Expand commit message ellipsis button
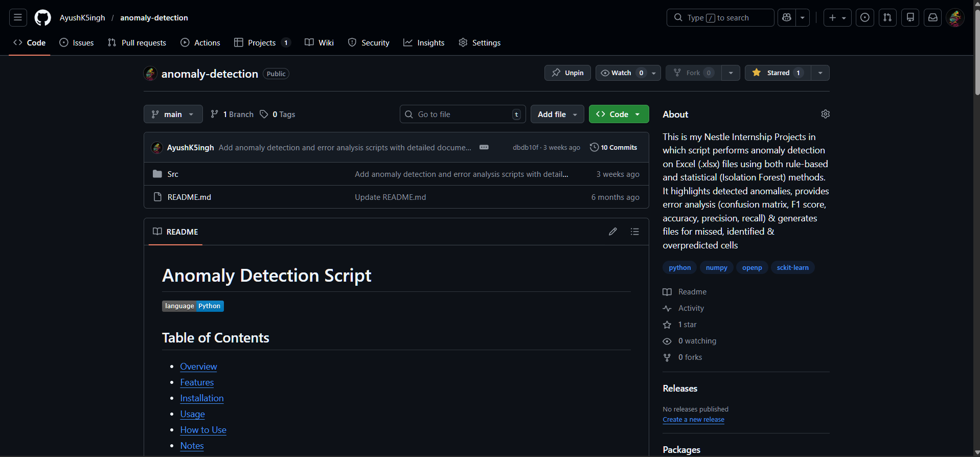 (484, 147)
